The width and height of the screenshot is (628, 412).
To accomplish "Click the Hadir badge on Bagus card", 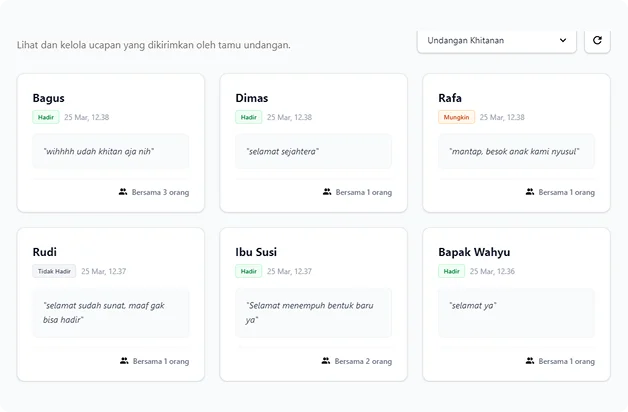I will click(x=45, y=117).
